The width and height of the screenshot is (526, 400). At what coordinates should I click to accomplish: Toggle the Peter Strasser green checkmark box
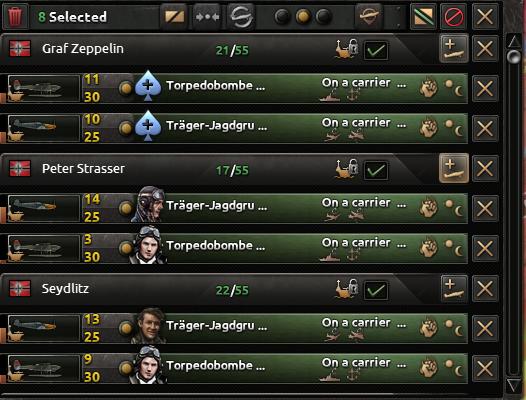tap(376, 170)
